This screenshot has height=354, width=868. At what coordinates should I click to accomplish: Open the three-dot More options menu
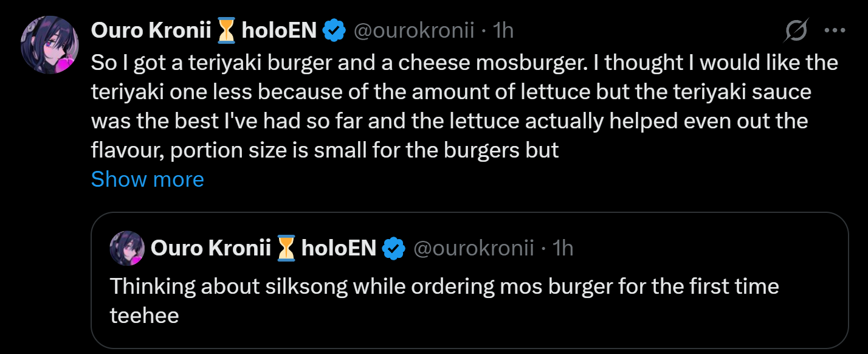click(835, 30)
